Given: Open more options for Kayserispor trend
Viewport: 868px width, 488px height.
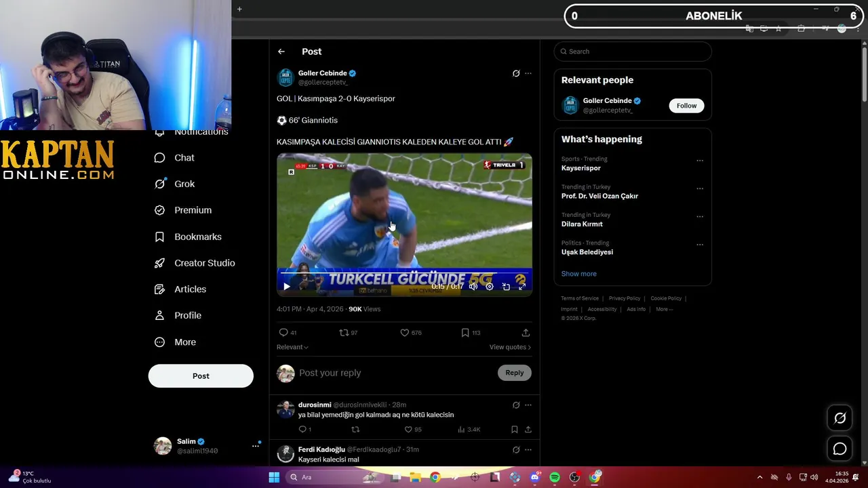Looking at the screenshot, I should pyautogui.click(x=700, y=161).
